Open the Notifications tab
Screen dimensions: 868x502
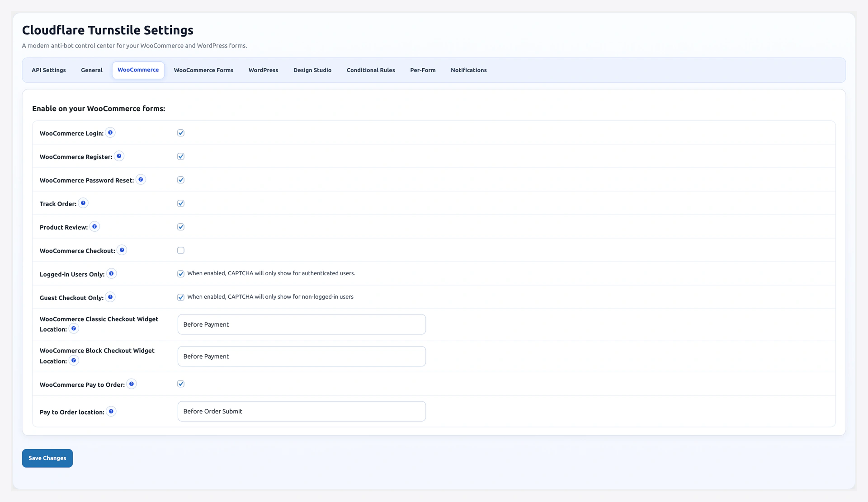(469, 70)
